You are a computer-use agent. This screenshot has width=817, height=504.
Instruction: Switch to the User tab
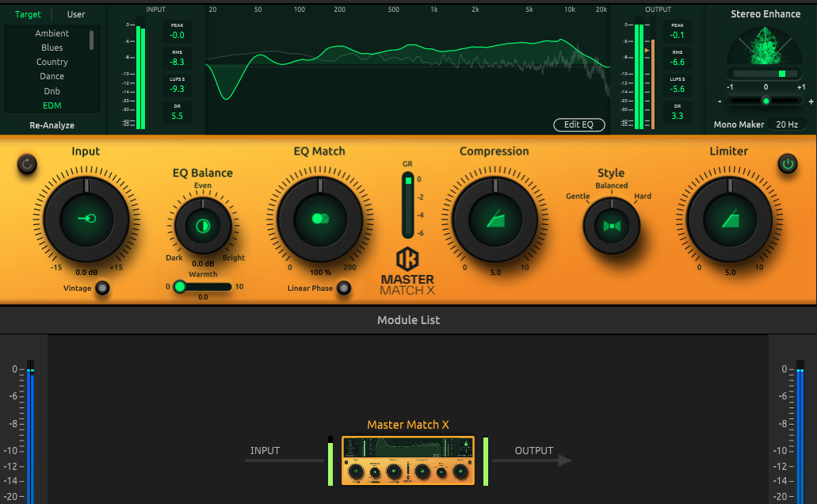tap(76, 14)
